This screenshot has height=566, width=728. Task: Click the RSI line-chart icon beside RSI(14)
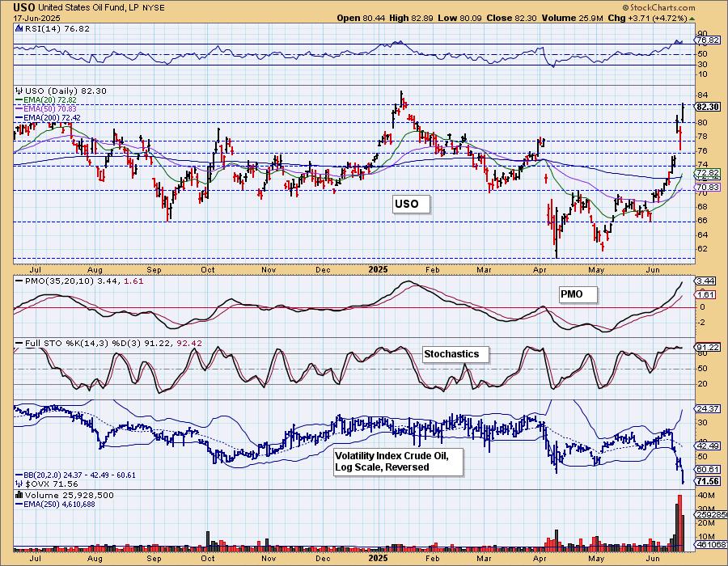(19, 28)
